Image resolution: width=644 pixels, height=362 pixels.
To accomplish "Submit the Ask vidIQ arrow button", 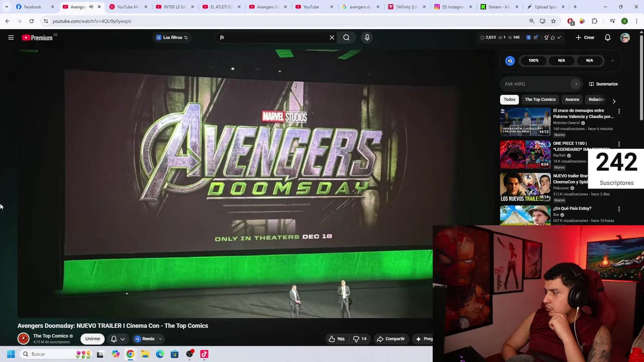I will point(576,84).
